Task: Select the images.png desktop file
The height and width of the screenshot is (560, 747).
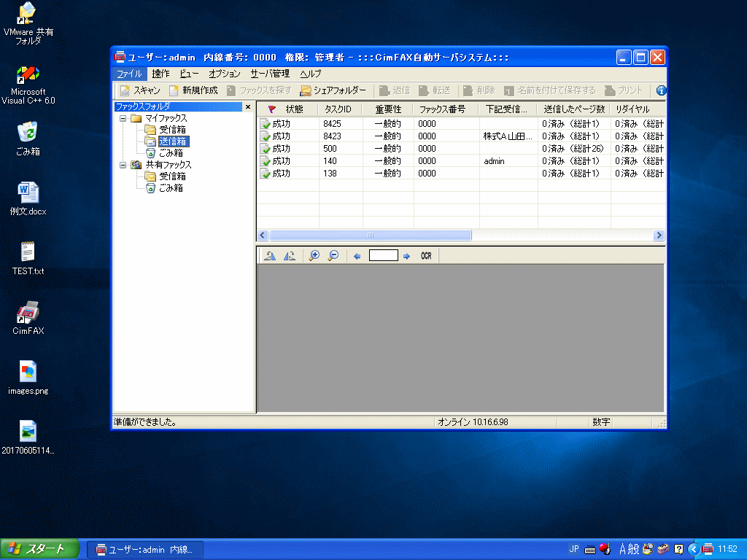Action: tap(28, 378)
